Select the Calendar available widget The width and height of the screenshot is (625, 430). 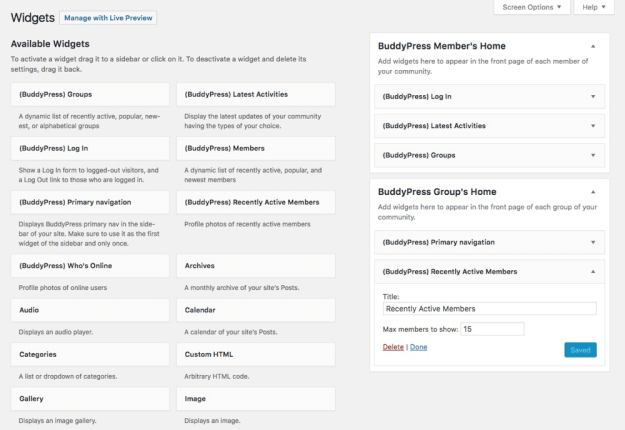(256, 310)
